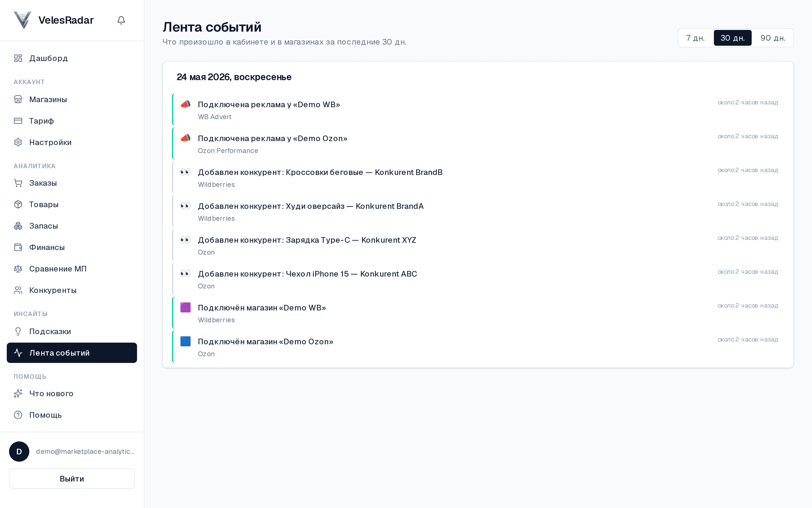Click the Лента событий page title
The image size is (812, 508).
coord(212,27)
